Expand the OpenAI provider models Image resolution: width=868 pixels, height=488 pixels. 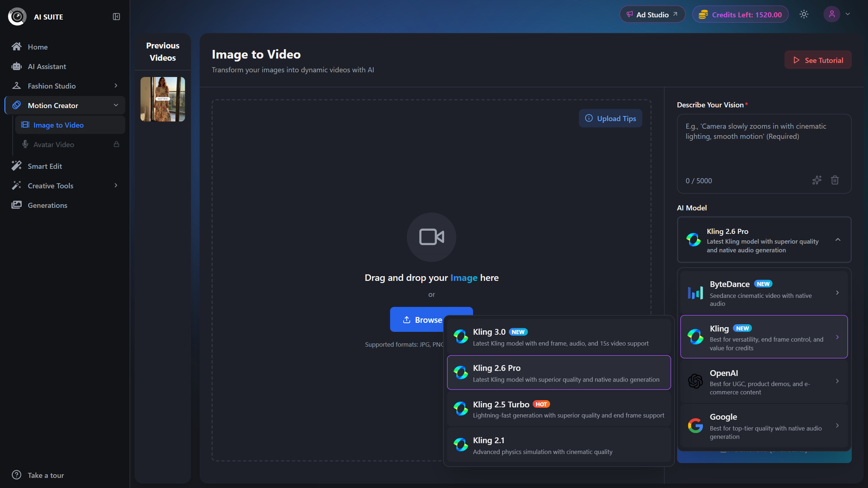(x=764, y=381)
